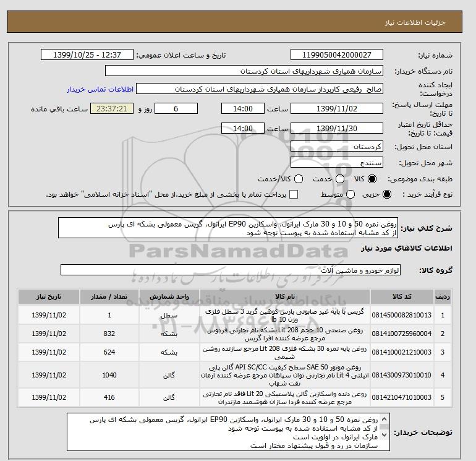Click the remaining days field showing 6
Viewport: 476px width, 461px height.
click(176, 108)
